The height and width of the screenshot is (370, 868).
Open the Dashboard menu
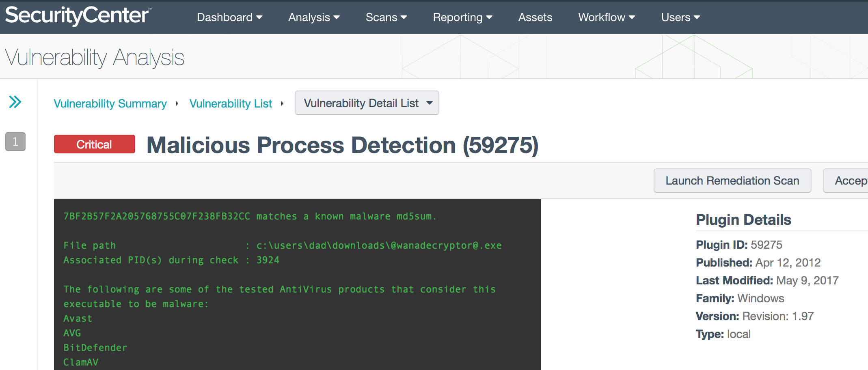pyautogui.click(x=230, y=17)
